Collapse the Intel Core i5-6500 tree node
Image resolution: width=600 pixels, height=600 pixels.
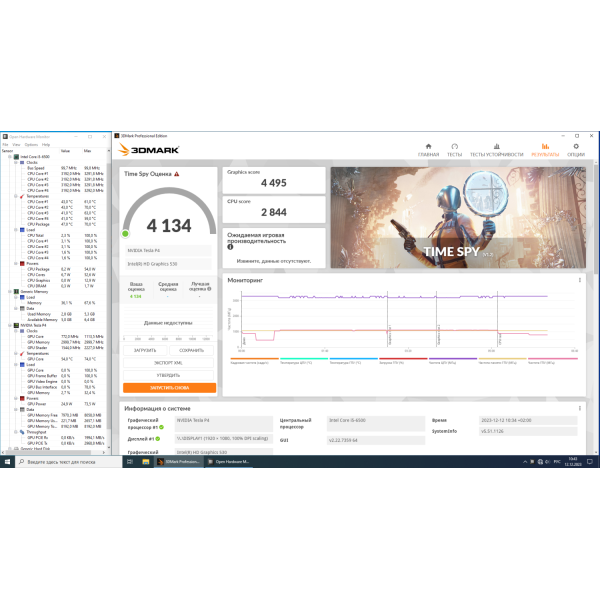click(x=10, y=157)
